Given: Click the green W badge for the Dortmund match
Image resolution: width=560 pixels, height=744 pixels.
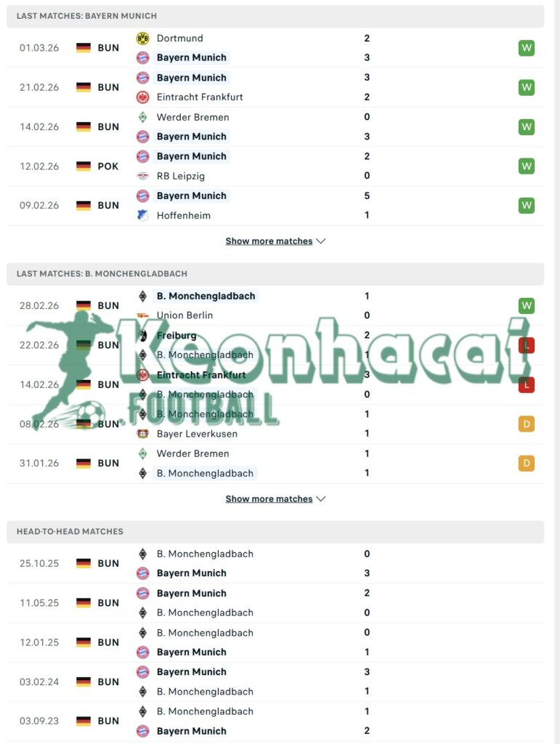Looking at the screenshot, I should tap(526, 47).
